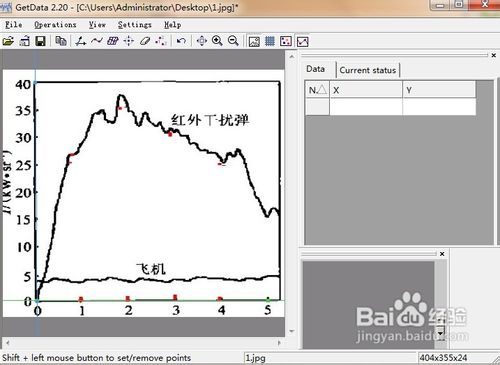Click the horizontal scroll right arrow

coord(279,342)
